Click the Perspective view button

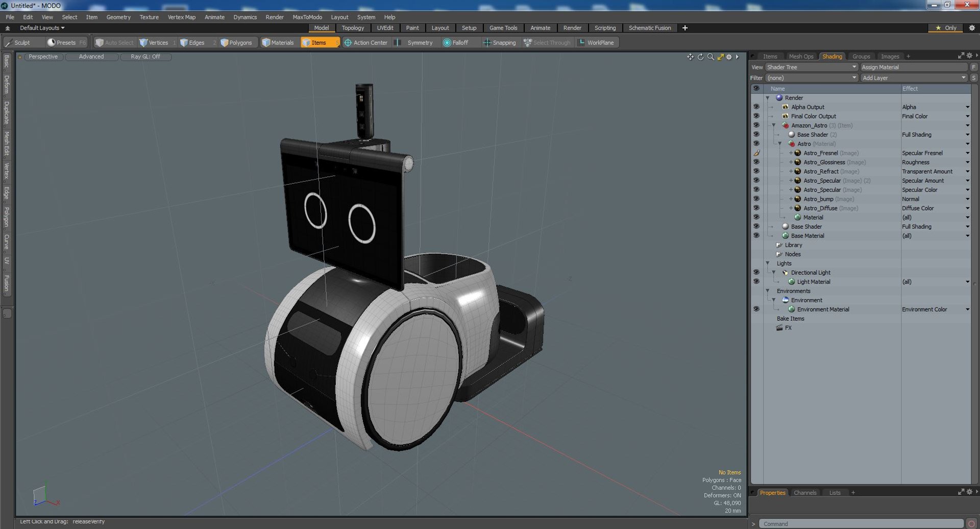click(x=43, y=57)
